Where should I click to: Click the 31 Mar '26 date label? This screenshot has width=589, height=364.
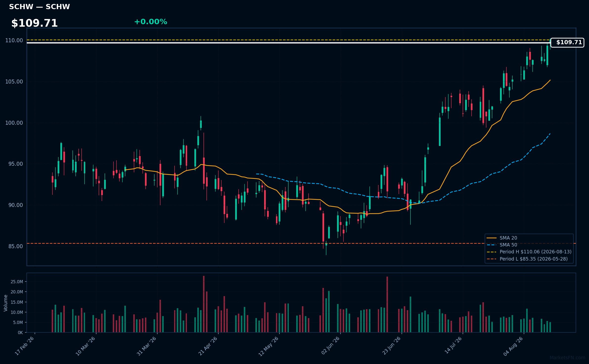[146, 346]
